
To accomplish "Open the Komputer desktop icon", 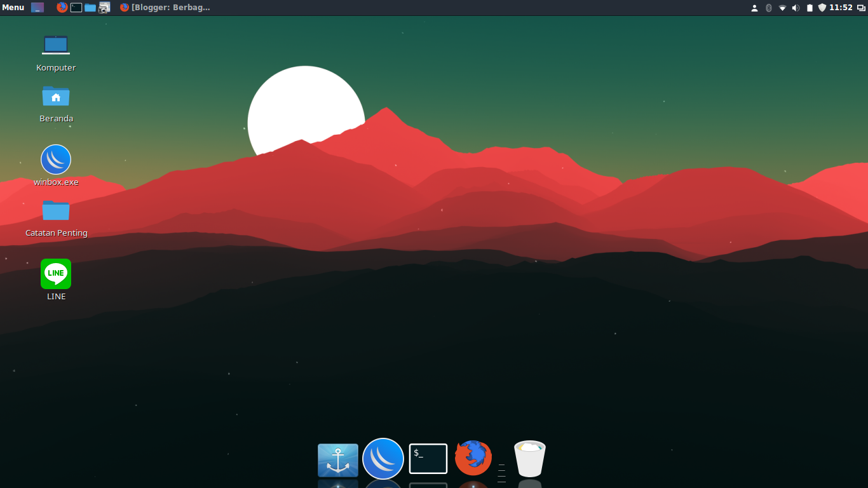I will (55, 45).
